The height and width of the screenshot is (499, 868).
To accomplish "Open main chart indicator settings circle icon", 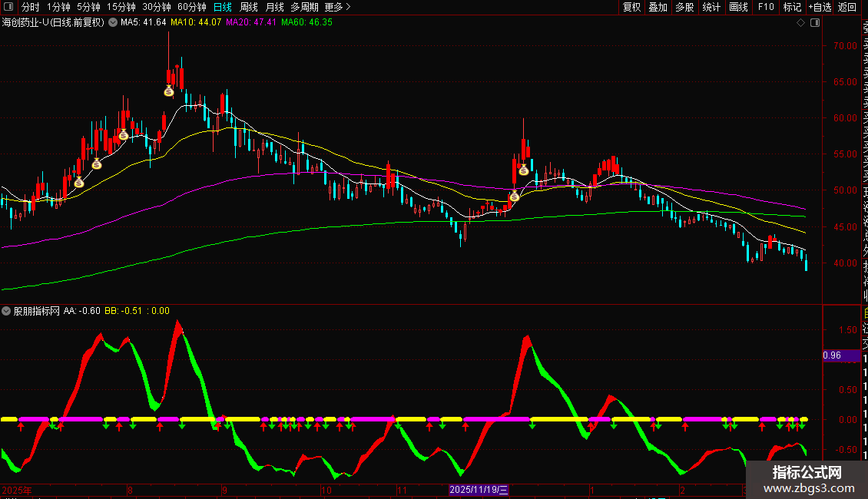I will [113, 23].
